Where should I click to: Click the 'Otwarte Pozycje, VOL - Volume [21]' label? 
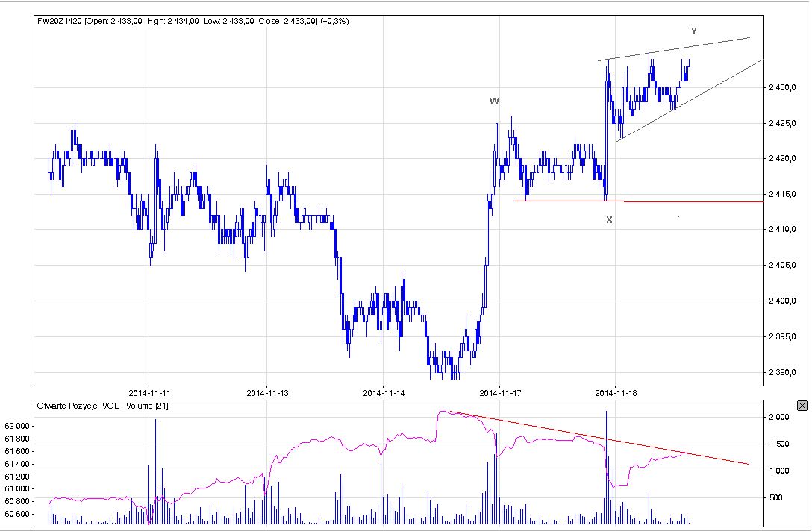pyautogui.click(x=102, y=406)
